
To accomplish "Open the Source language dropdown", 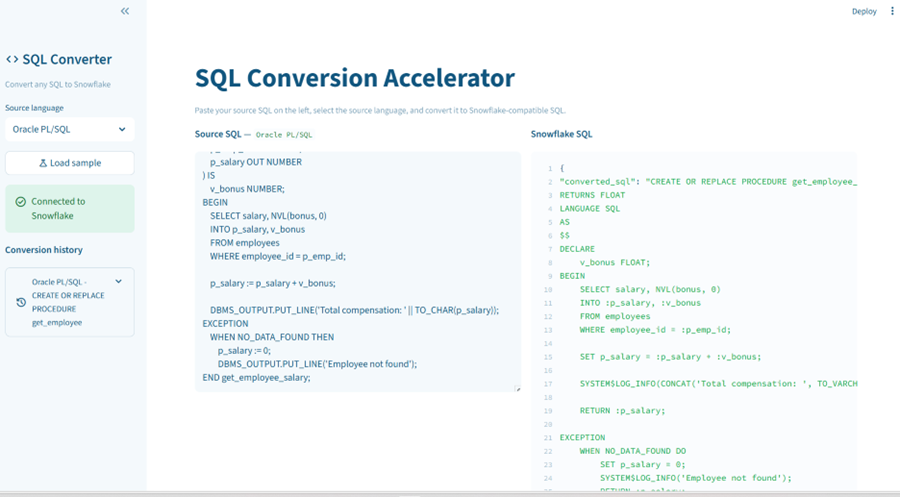I will (69, 129).
